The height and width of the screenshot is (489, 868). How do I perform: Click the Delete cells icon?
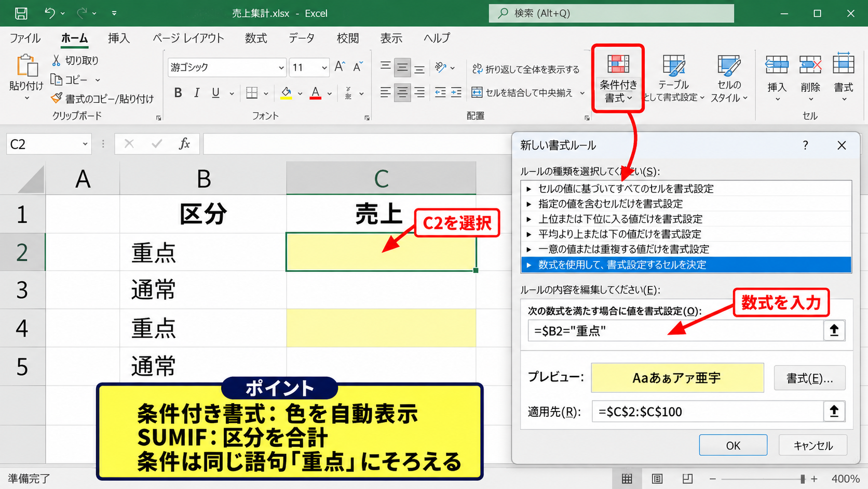(810, 65)
